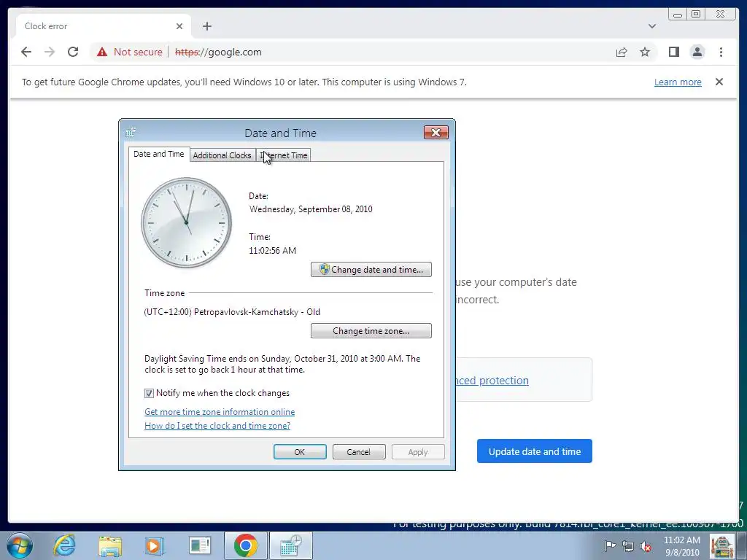Click Change time zone button

(371, 331)
